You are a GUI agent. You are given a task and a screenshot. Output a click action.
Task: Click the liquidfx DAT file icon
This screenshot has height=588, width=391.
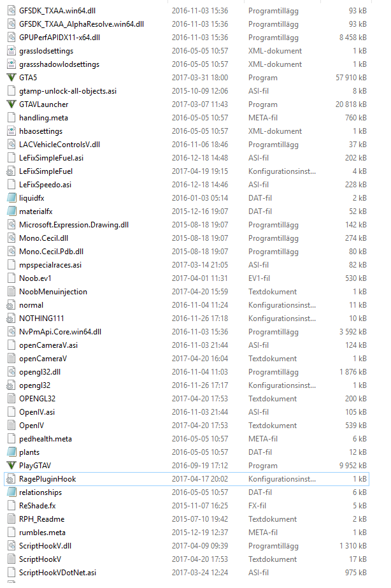[11, 198]
